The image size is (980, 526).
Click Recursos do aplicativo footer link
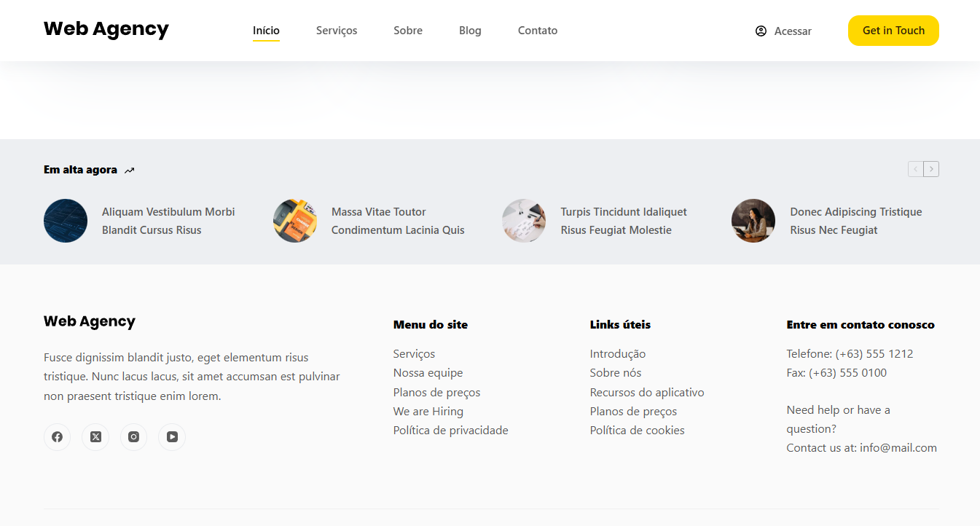click(647, 393)
